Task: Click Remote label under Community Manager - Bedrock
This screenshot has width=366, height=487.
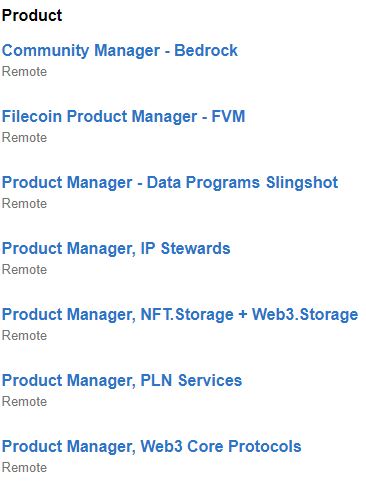Action: click(x=24, y=72)
